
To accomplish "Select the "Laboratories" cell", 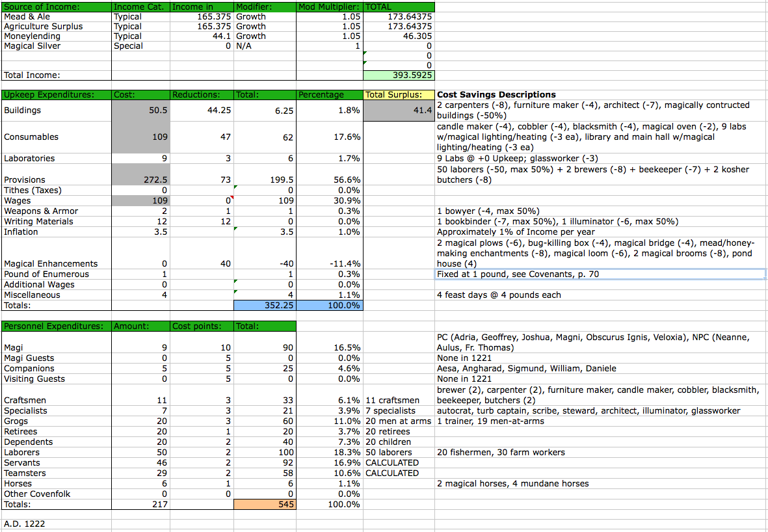I will point(57,159).
